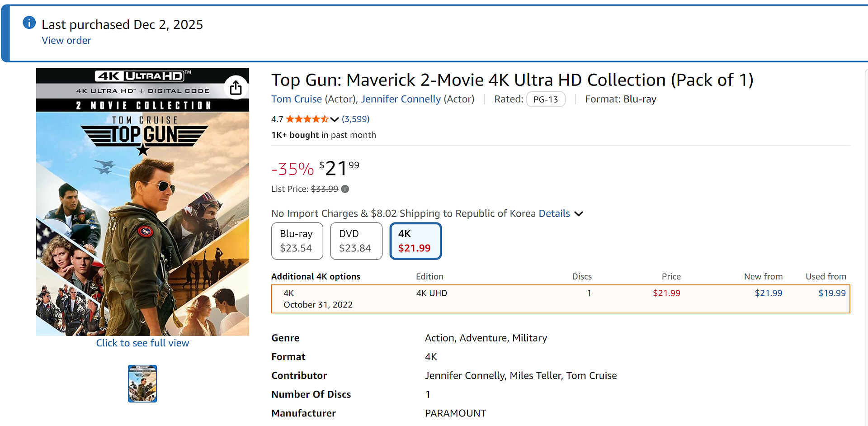Open Jennifer Connelly actor link
868x426 pixels.
click(x=401, y=99)
